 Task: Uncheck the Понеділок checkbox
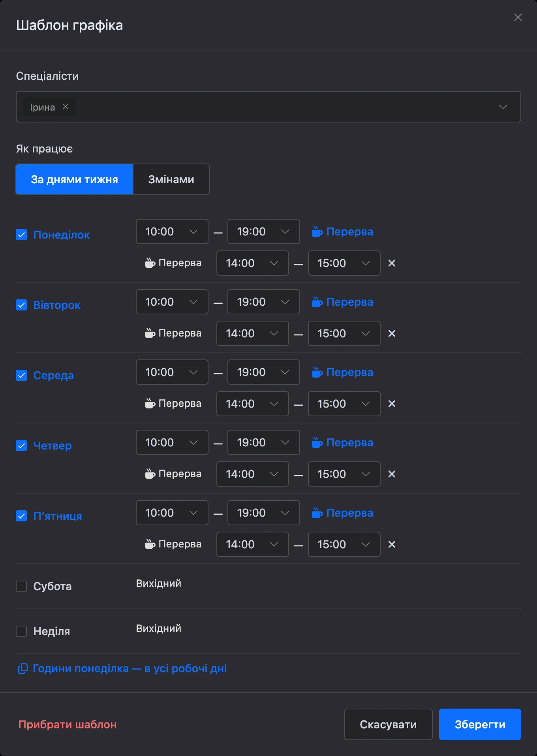(x=21, y=235)
